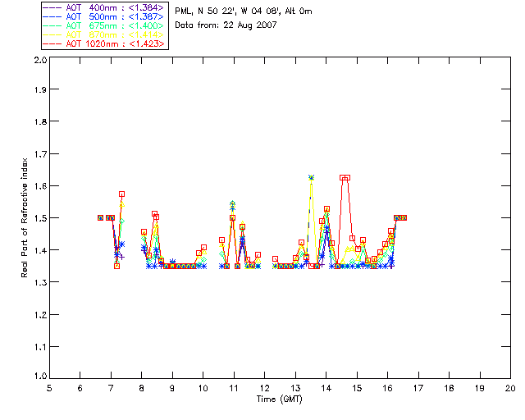Image resolution: width=525 pixels, height=420 pixels.
Task: Click the x-axis label 19
Action: (x=480, y=388)
